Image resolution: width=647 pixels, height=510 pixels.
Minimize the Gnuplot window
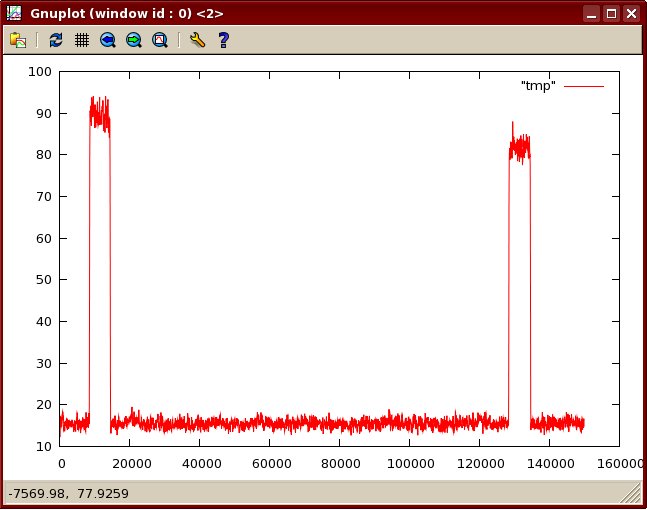[x=591, y=14]
